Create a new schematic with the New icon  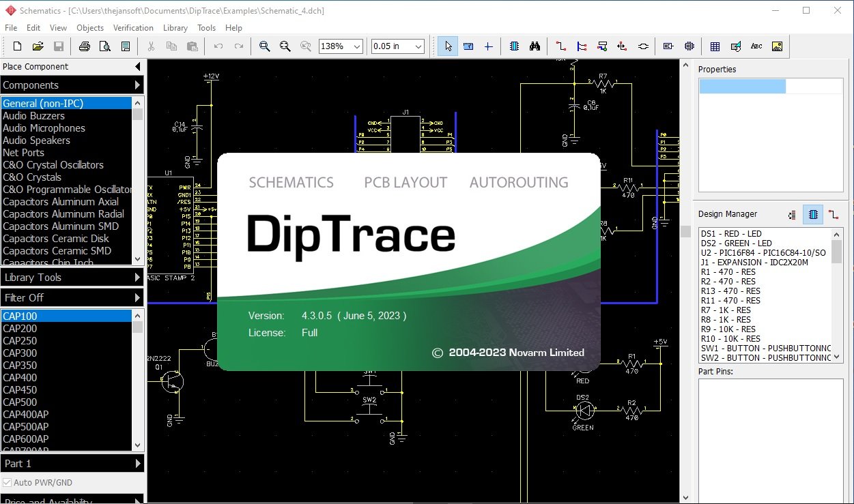[x=18, y=46]
